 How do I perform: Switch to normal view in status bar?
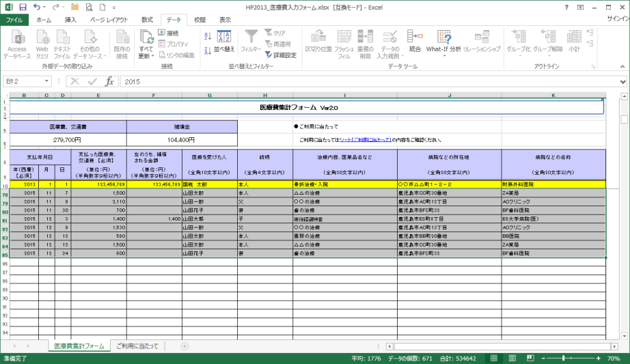[493, 359]
